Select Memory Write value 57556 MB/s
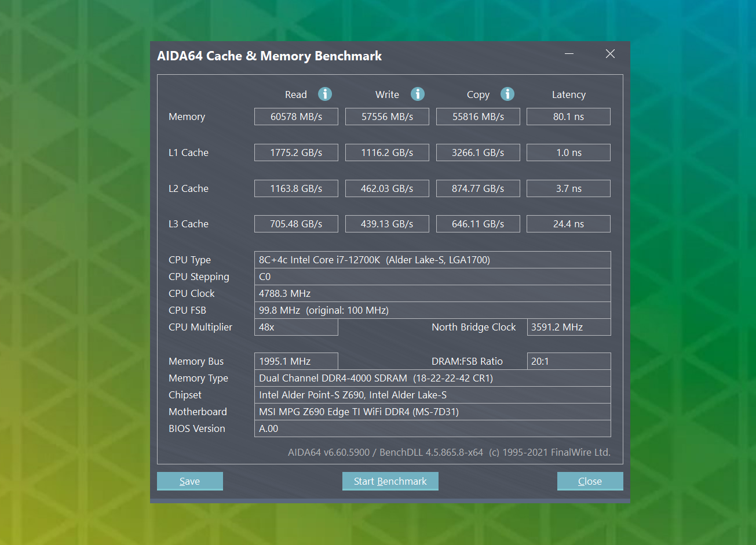This screenshot has width=756, height=545. tap(387, 117)
